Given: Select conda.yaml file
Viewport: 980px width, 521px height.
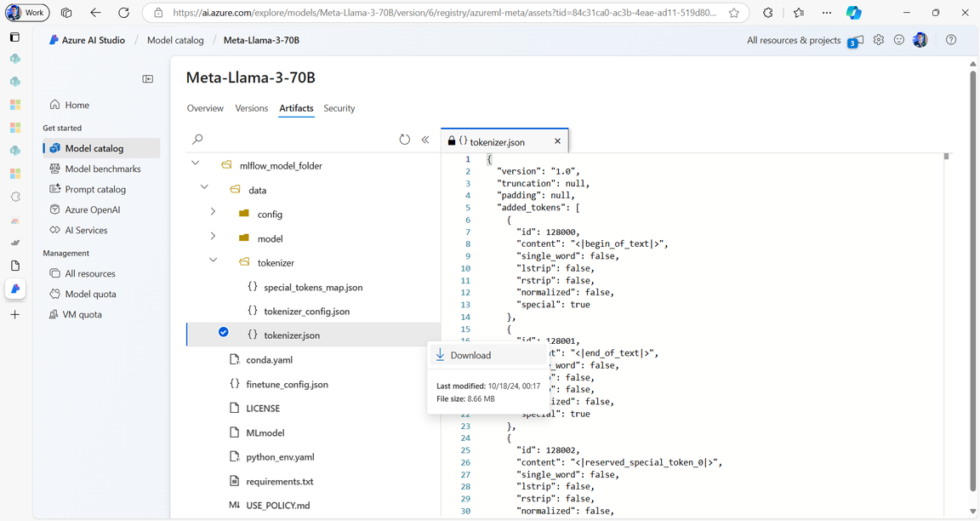Looking at the screenshot, I should pyautogui.click(x=270, y=359).
